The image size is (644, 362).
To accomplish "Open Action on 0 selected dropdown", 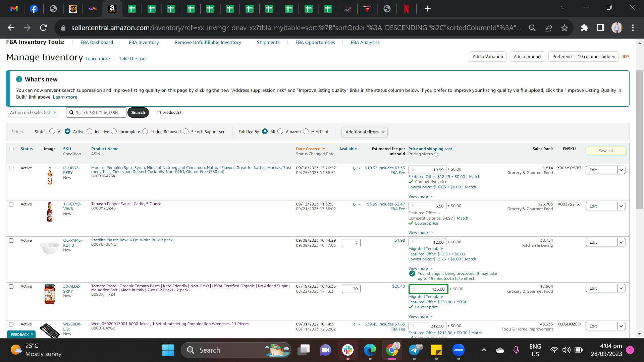I will click(x=33, y=113).
